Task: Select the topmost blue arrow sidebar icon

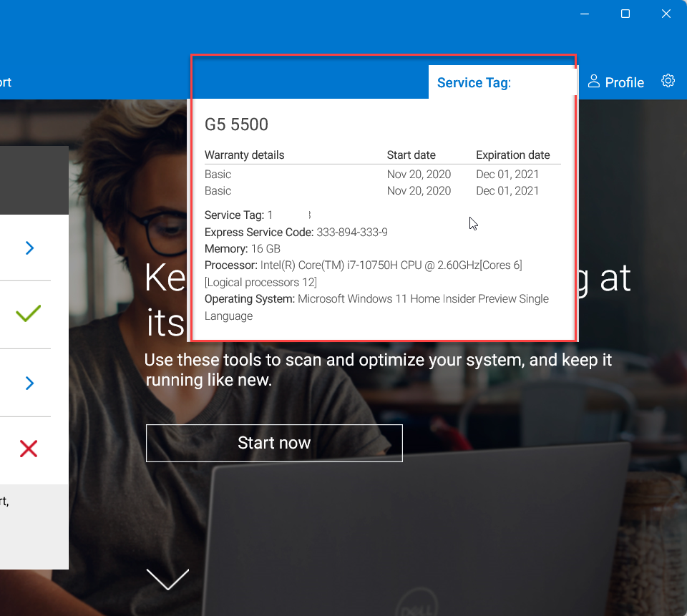Action: click(29, 248)
